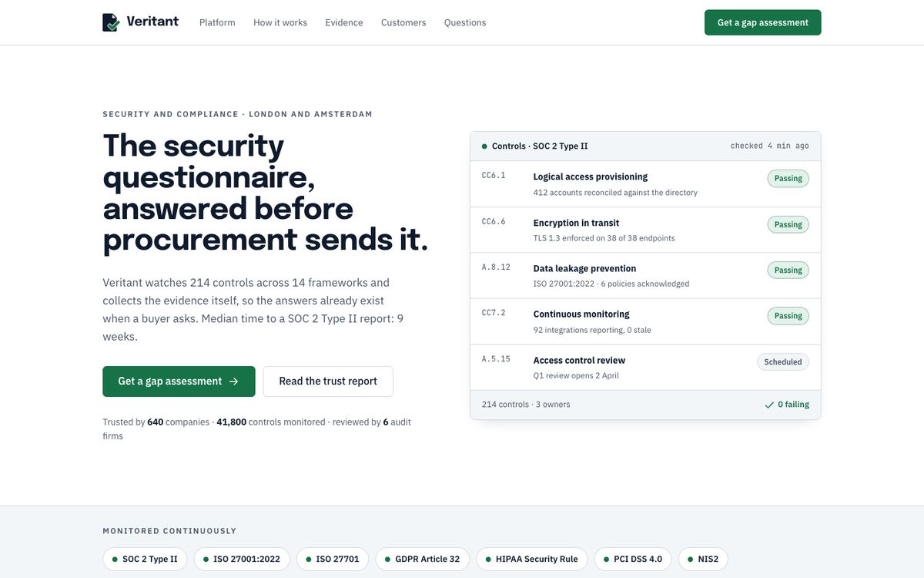924x578 pixels.
Task: Click Passing badge for Encryption in transit
Action: (788, 224)
